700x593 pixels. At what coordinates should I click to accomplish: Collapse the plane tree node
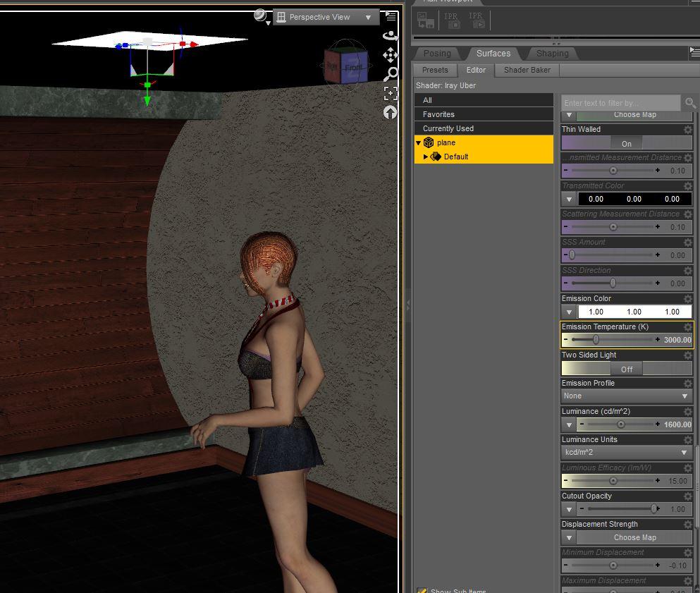[418, 143]
